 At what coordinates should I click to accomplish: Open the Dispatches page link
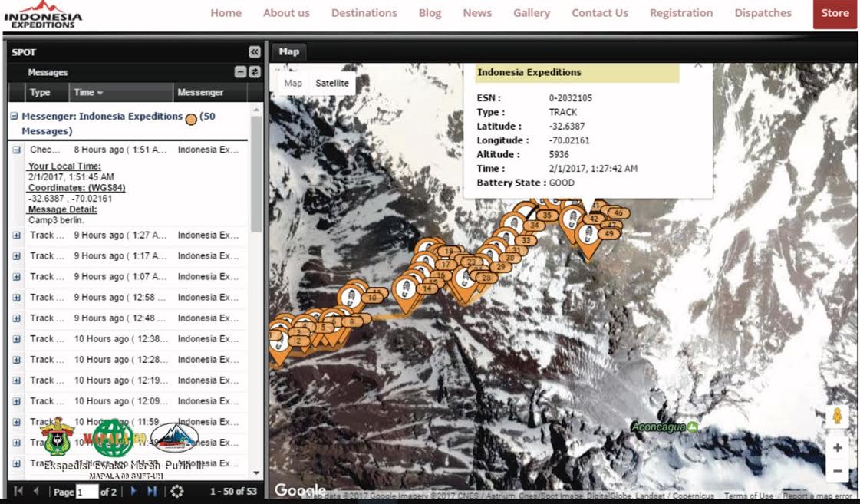tap(763, 13)
